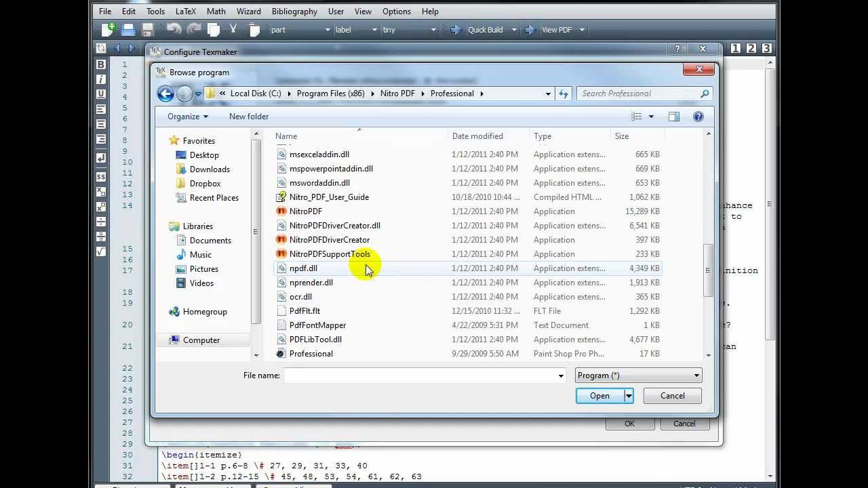This screenshot has height=488, width=868.
Task: Refresh the folder via the address bar refresh icon
Action: (x=563, y=94)
